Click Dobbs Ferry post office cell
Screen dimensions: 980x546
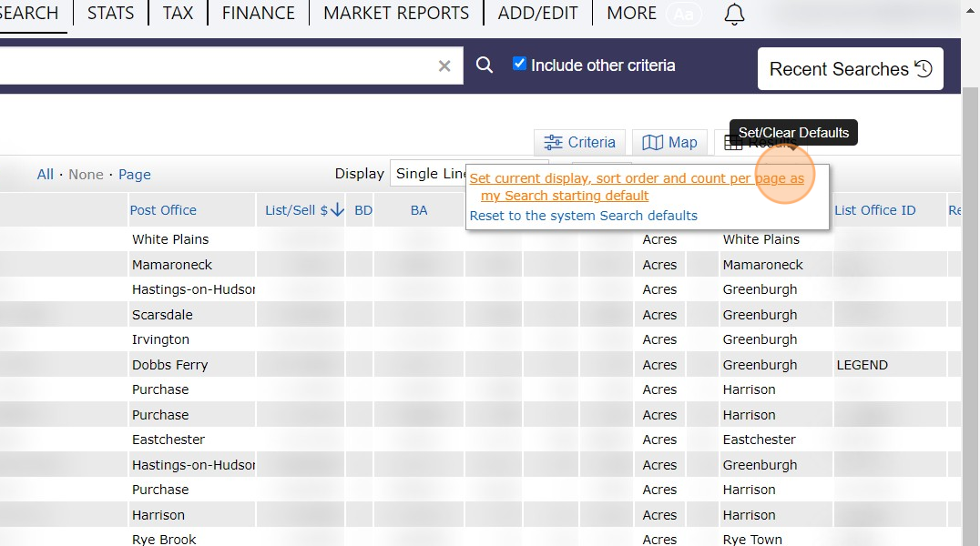point(169,365)
